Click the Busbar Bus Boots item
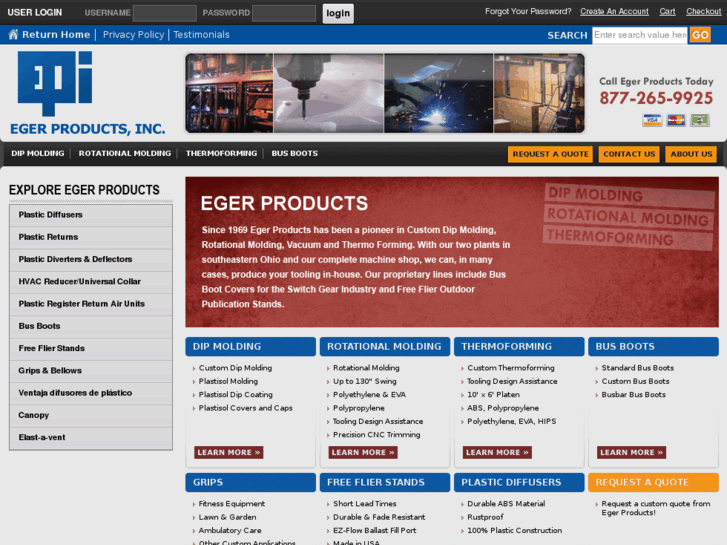Image resolution: width=727 pixels, height=545 pixels. [633, 395]
